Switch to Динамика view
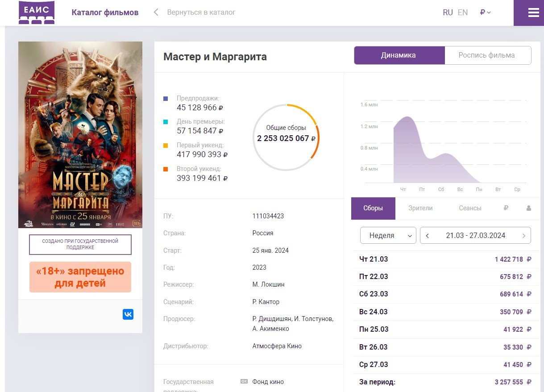This screenshot has height=392, width=544. 399,55
